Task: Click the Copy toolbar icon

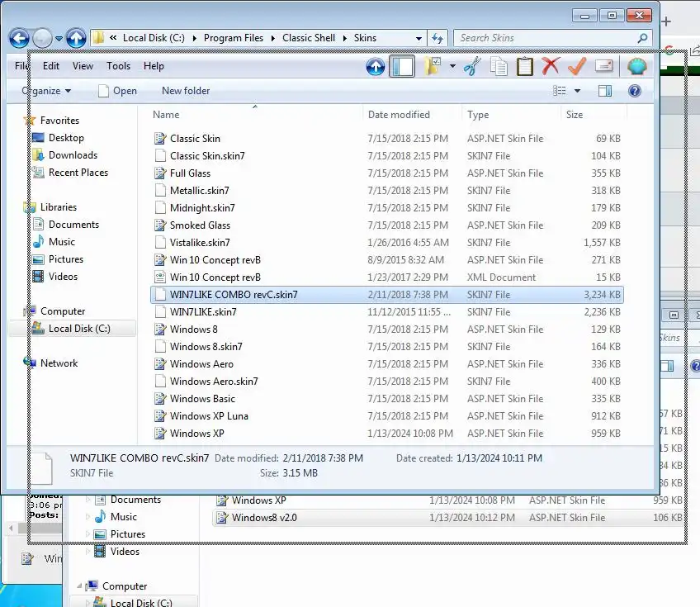Action: pos(499,67)
